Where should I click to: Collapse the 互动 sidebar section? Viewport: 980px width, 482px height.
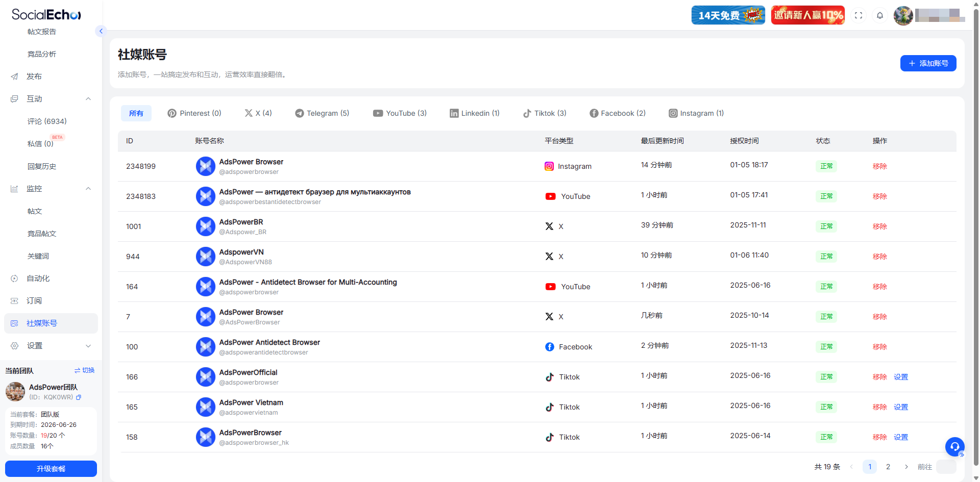pyautogui.click(x=88, y=99)
